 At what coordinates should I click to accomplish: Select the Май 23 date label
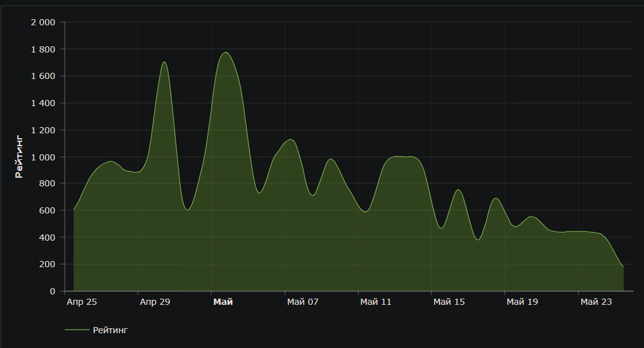point(596,302)
